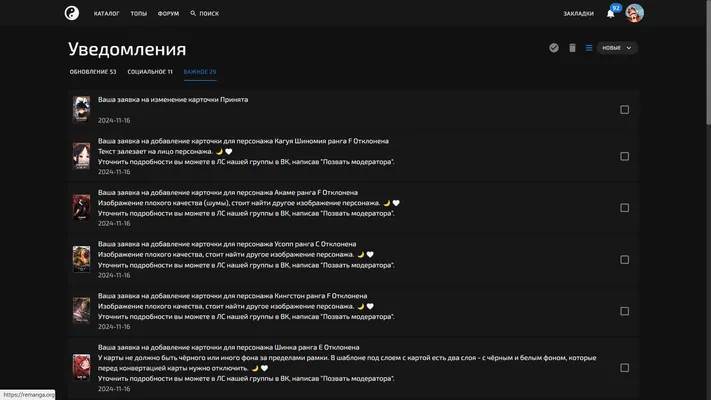Click the chevron arrow beside Новые
Screen dimensions: 711x400
629,48
